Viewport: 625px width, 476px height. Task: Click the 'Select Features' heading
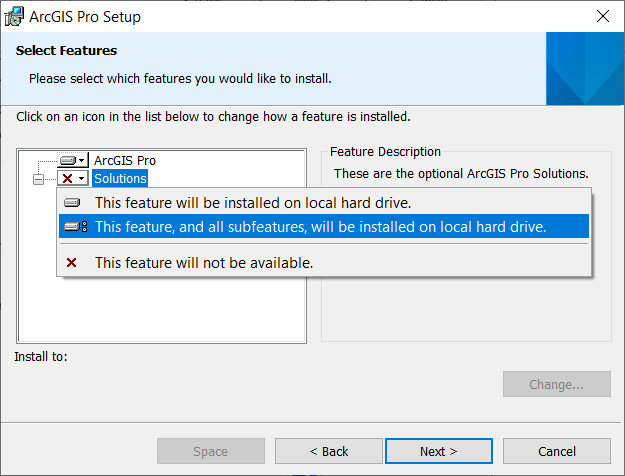coord(66,51)
